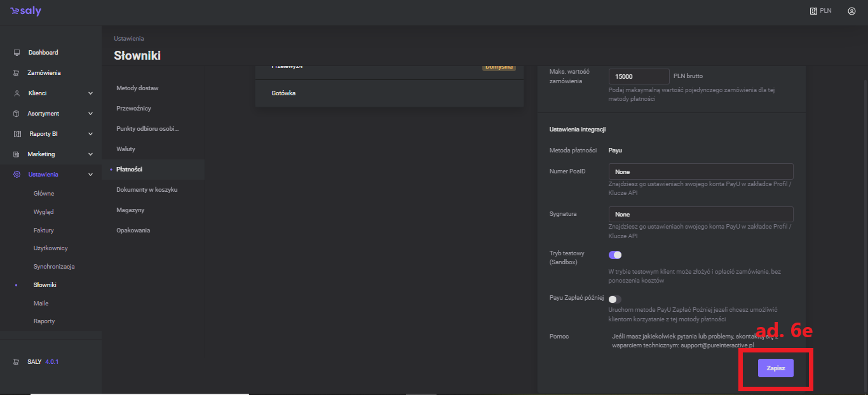
Task: Click the Asortyment box icon
Action: [17, 114]
